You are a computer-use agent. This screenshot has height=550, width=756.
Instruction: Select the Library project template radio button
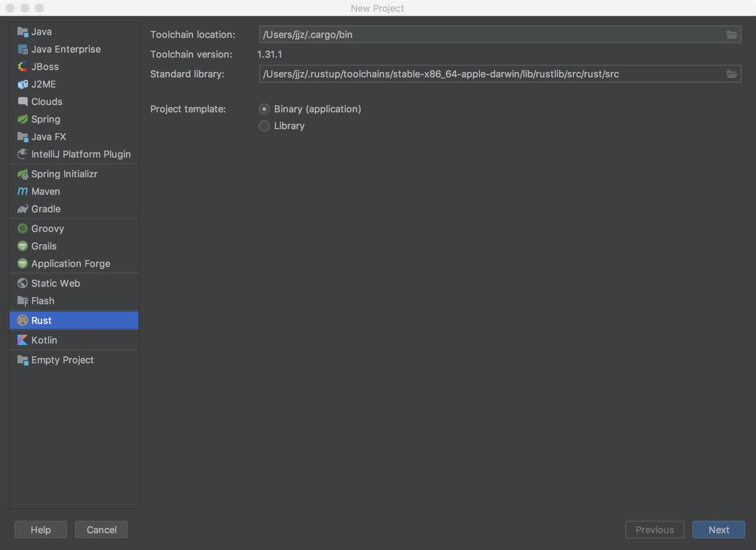pyautogui.click(x=264, y=126)
